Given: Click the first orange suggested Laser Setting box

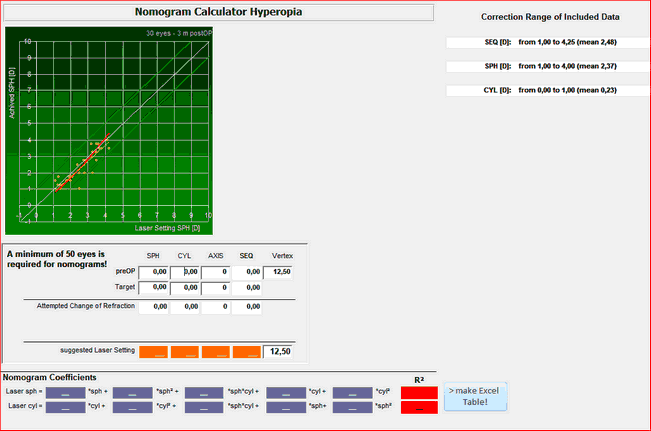Looking at the screenshot, I should [x=153, y=351].
